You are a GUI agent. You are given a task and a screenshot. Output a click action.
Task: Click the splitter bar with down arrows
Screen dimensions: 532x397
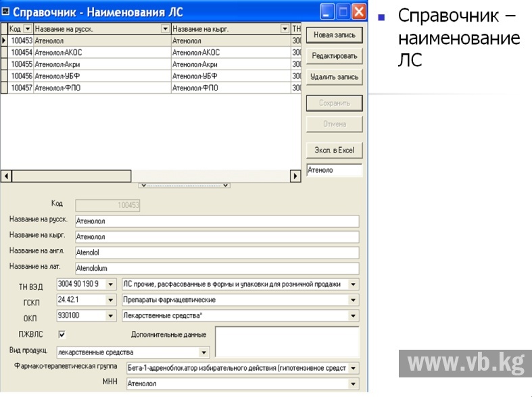point(185,185)
